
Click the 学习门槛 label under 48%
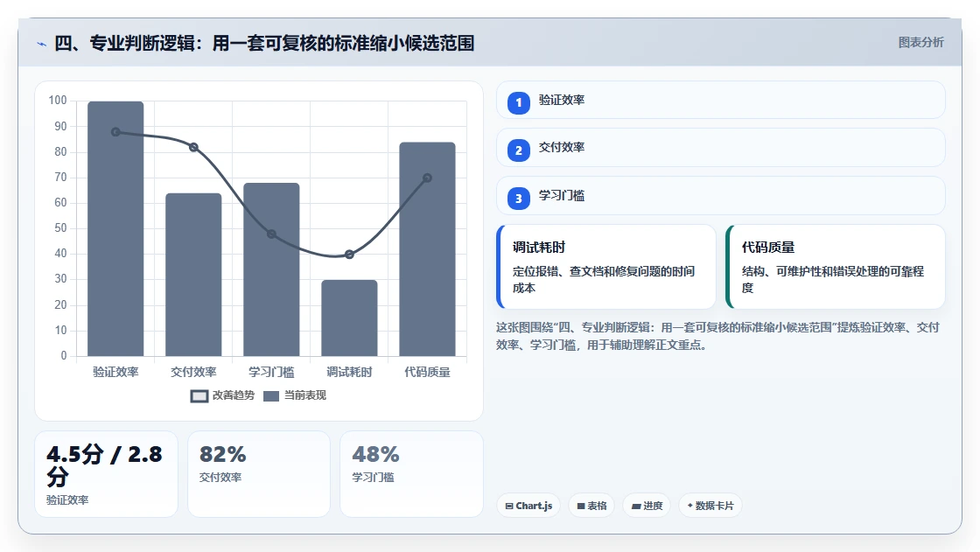point(373,478)
